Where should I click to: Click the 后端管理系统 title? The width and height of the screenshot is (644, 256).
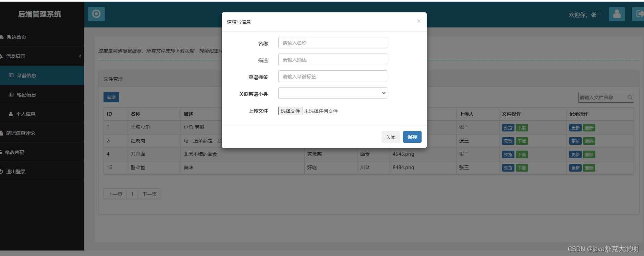pyautogui.click(x=39, y=14)
